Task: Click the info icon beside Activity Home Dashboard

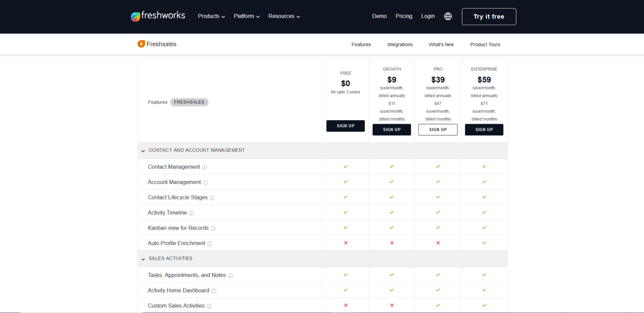Action: click(x=214, y=290)
